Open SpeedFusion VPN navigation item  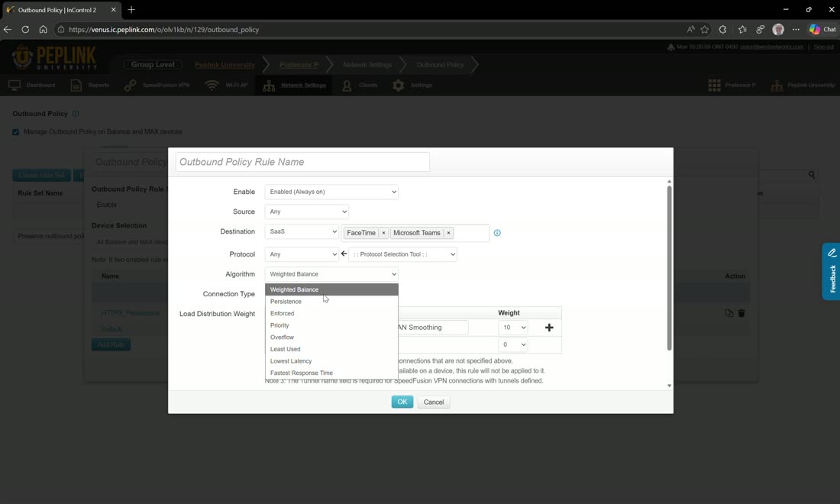pos(157,86)
